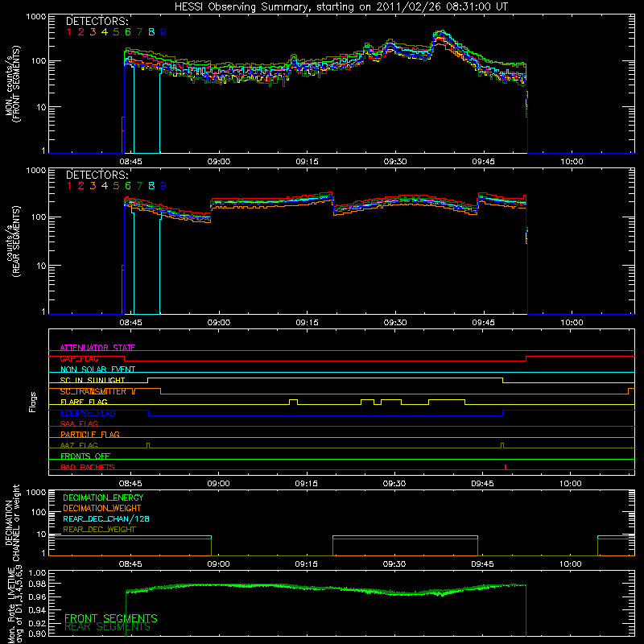The height and width of the screenshot is (644, 644).
Task: Click the Flags vertical axis label
Action: (33, 402)
